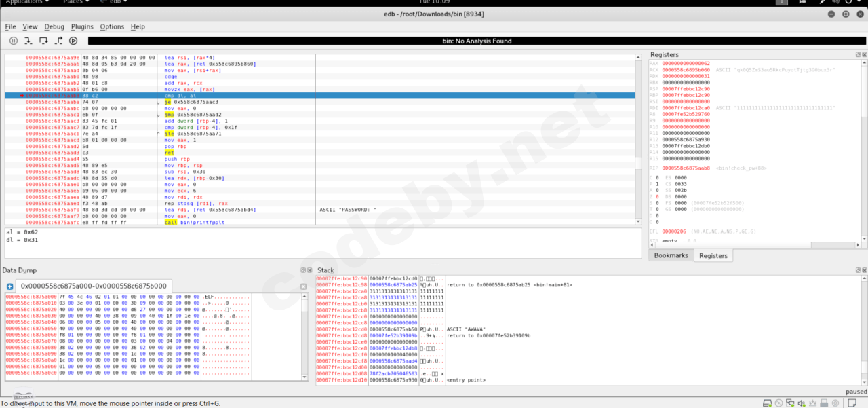Select the jle 0x558c6875aa71 instruction

click(x=194, y=134)
